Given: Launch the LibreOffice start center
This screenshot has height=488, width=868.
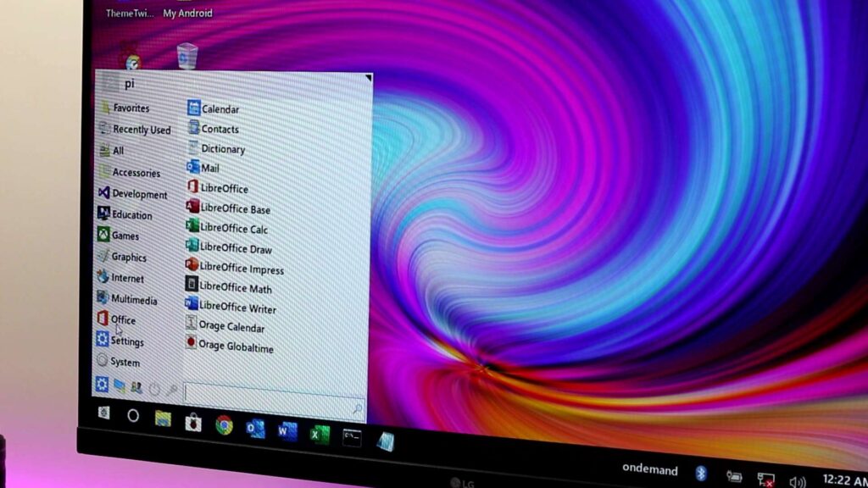Looking at the screenshot, I should tap(218, 187).
